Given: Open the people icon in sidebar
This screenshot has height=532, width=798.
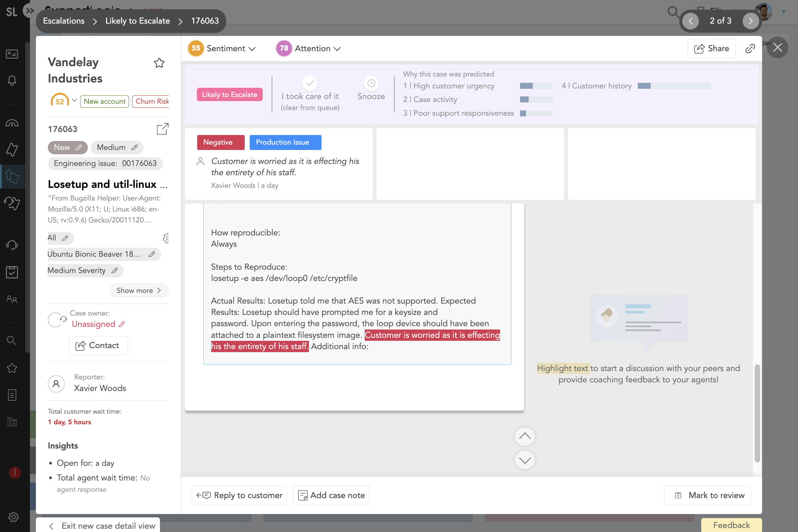Looking at the screenshot, I should (12, 299).
